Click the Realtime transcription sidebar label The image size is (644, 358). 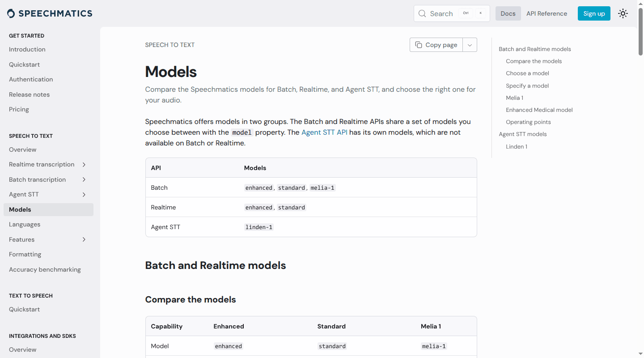42,165
